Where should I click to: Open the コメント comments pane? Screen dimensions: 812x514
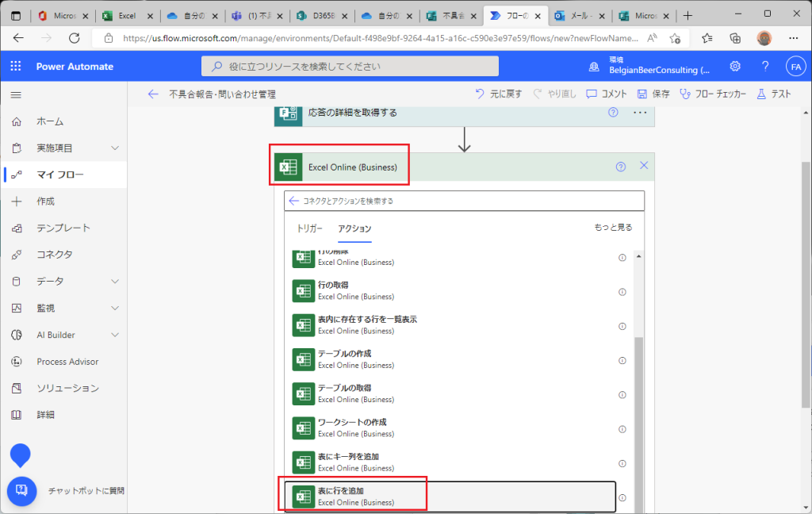607,94
